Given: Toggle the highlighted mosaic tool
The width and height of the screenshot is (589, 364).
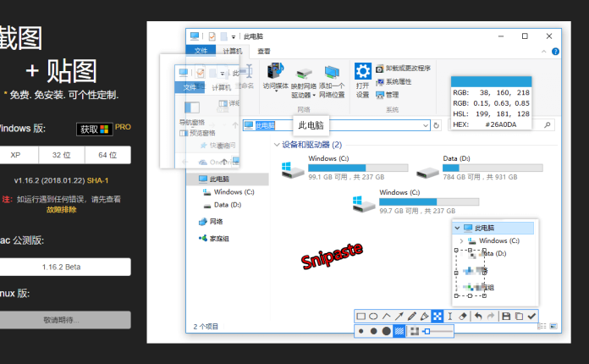Looking at the screenshot, I should pos(438,317).
